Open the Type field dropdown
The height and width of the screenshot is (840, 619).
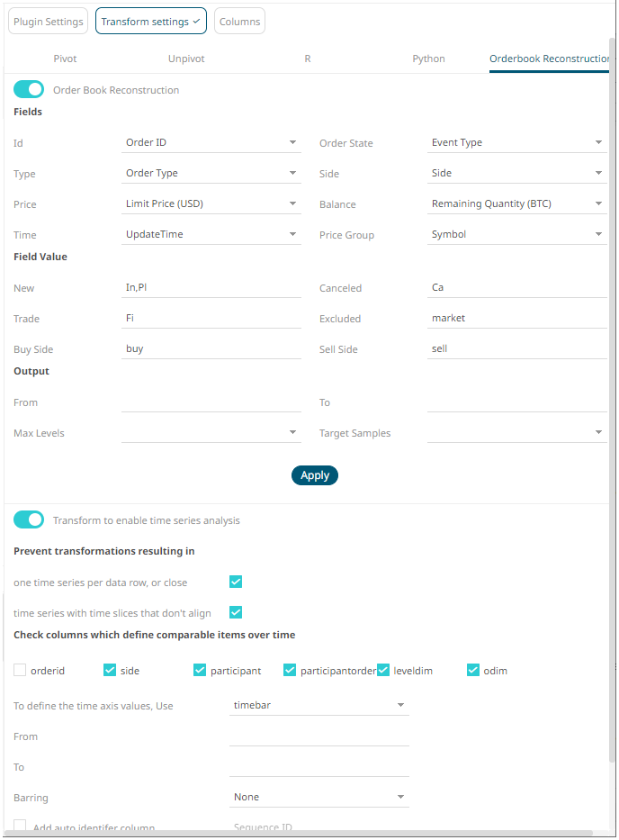pyautogui.click(x=211, y=173)
